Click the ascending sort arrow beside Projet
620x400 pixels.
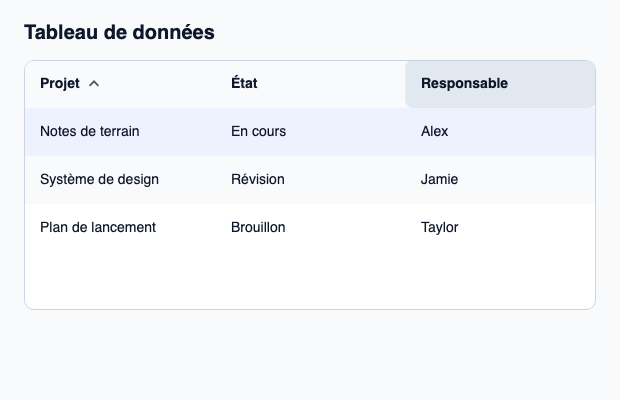[94, 83]
